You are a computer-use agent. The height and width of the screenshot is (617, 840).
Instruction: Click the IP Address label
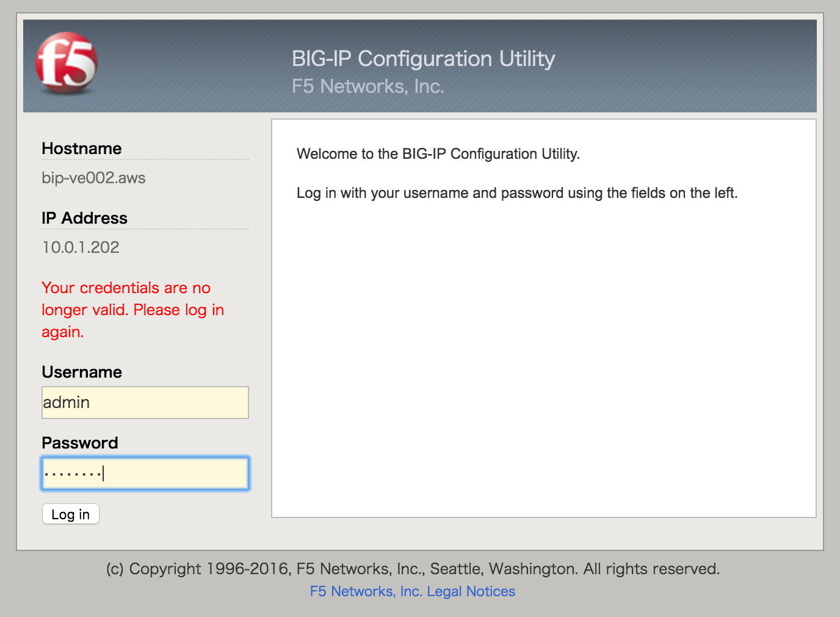[x=84, y=218]
